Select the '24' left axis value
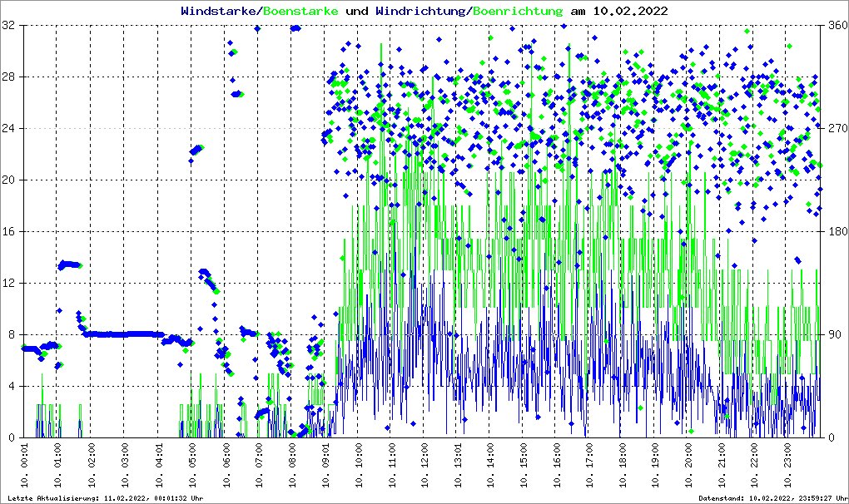This screenshot has height=504, width=849. pos(8,129)
